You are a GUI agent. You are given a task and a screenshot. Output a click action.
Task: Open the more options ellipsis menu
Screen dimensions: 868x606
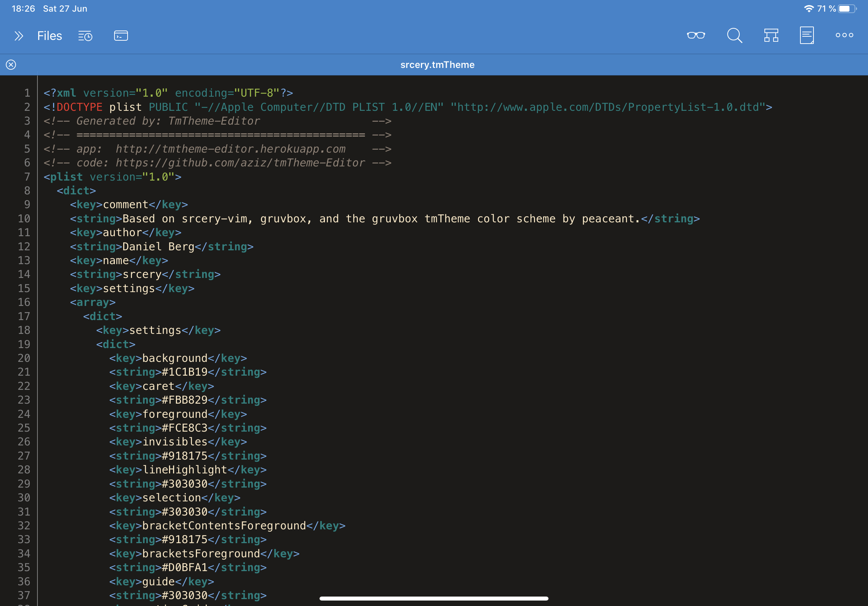point(844,35)
